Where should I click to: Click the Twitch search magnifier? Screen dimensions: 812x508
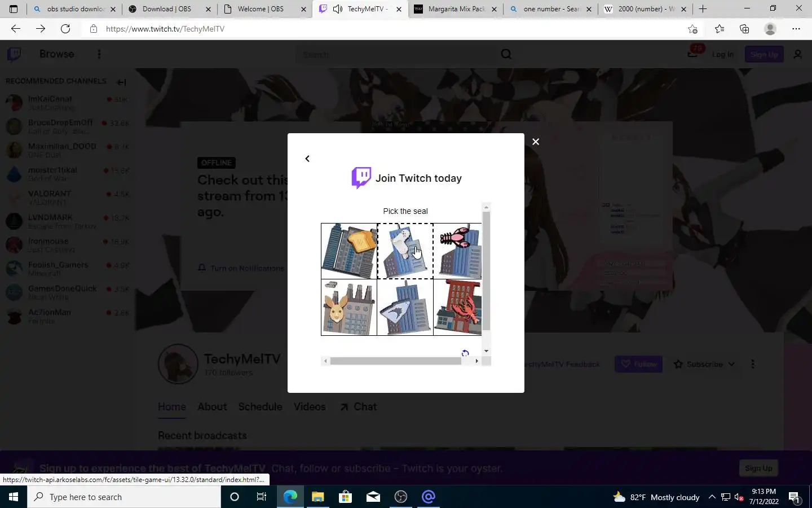506,54
